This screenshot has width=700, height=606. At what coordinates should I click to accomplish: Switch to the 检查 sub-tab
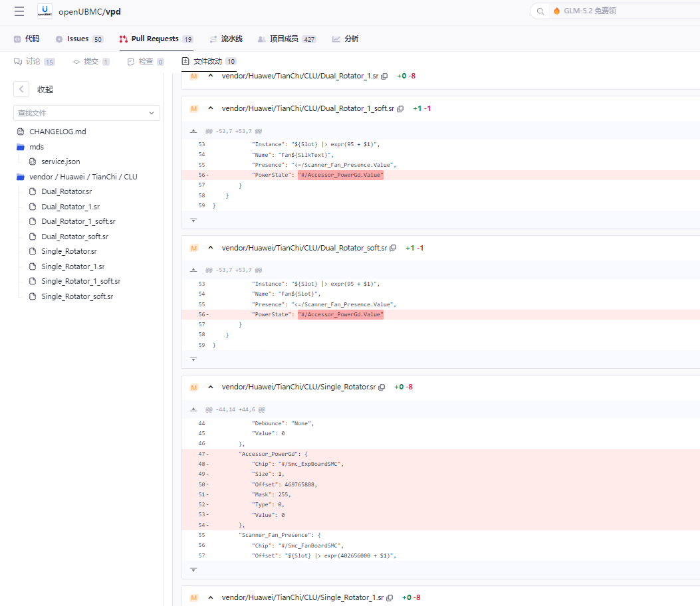pos(146,62)
